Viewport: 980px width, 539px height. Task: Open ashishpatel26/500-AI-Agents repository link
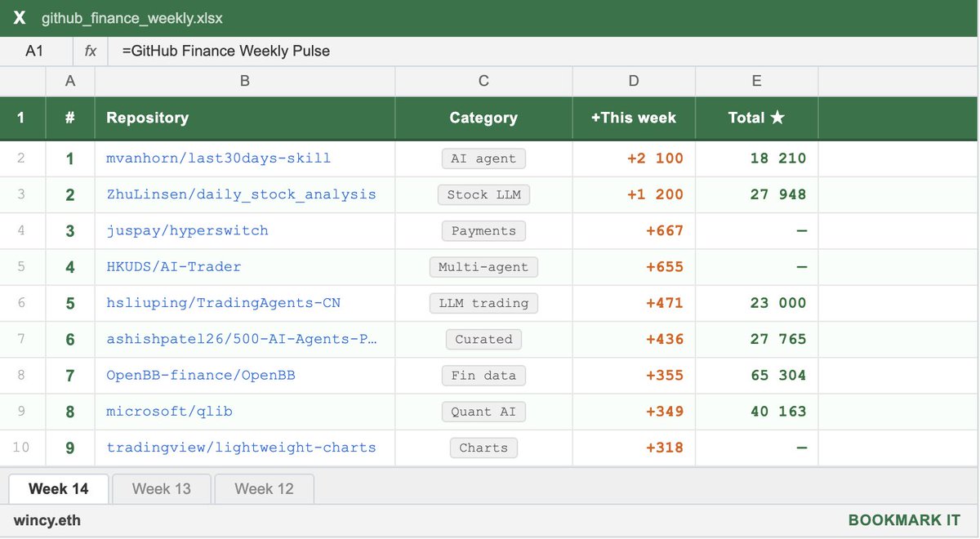tap(242, 339)
